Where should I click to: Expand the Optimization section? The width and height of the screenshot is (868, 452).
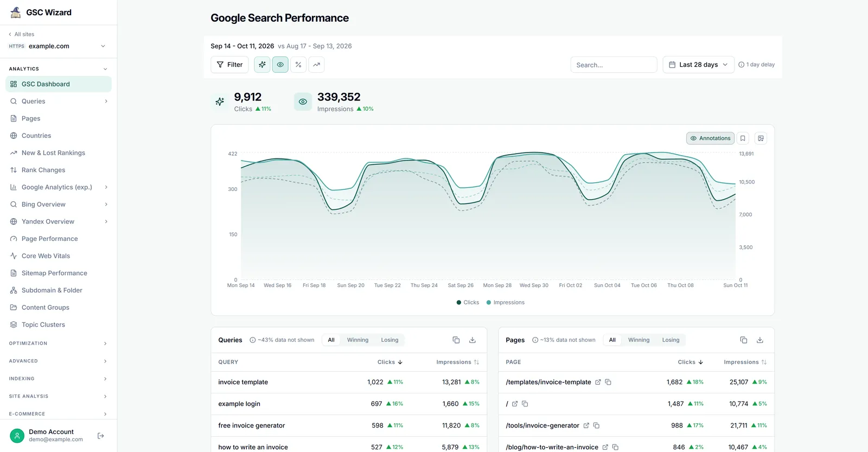(x=59, y=343)
